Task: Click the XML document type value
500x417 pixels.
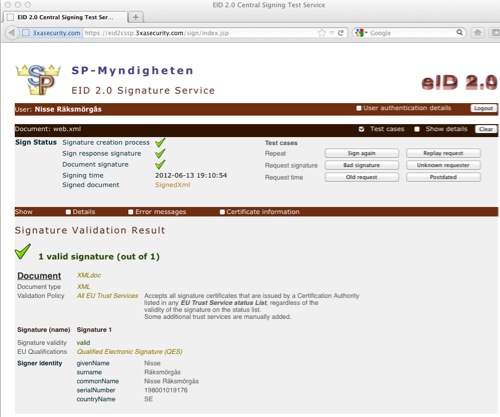Action: 83,287
